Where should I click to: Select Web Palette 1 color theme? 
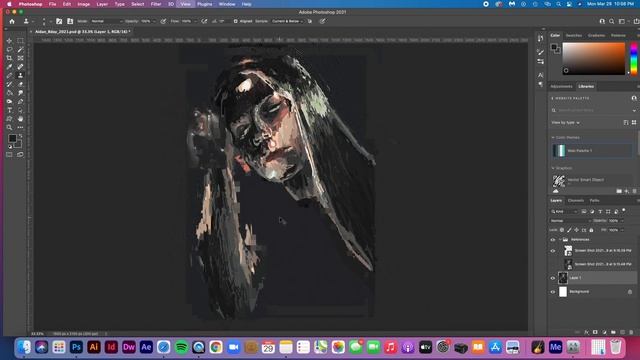click(x=592, y=151)
